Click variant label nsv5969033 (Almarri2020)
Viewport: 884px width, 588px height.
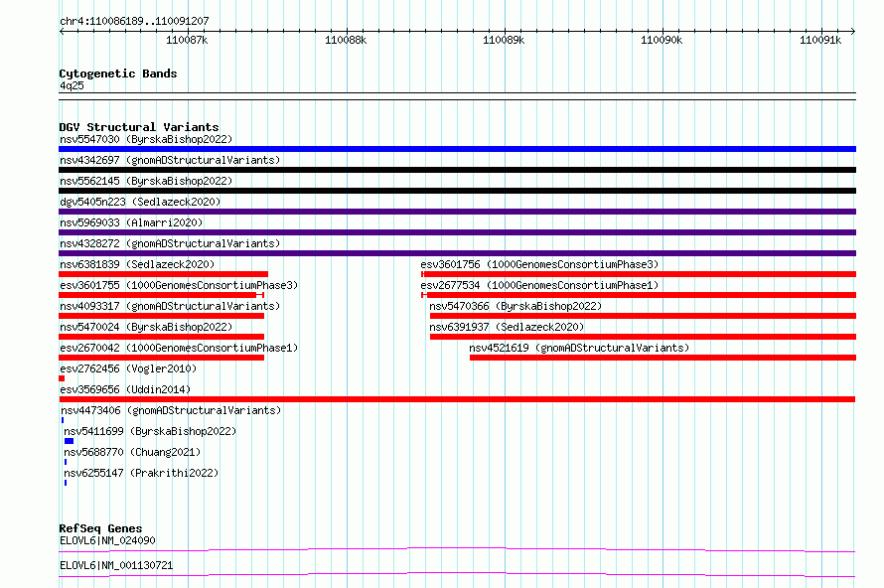click(131, 222)
